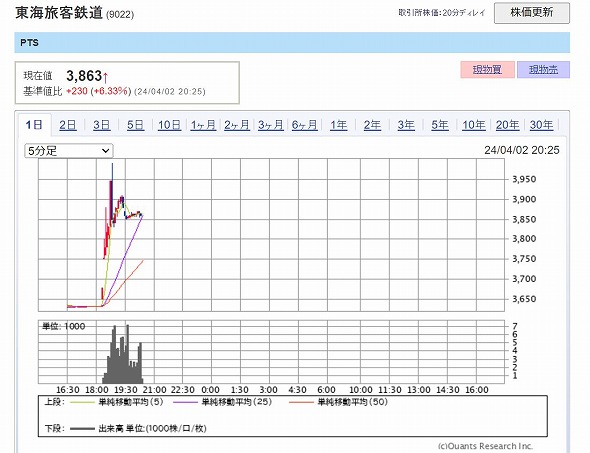Show the 3ヶ月 chart
Image resolution: width=590 pixels, height=453 pixels.
(271, 125)
